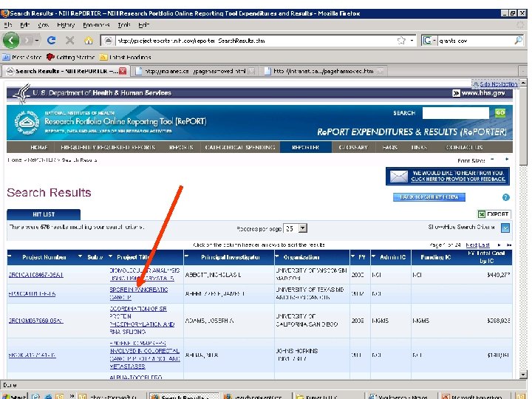
Task: Click the blue help question mark icon
Action: point(505,197)
